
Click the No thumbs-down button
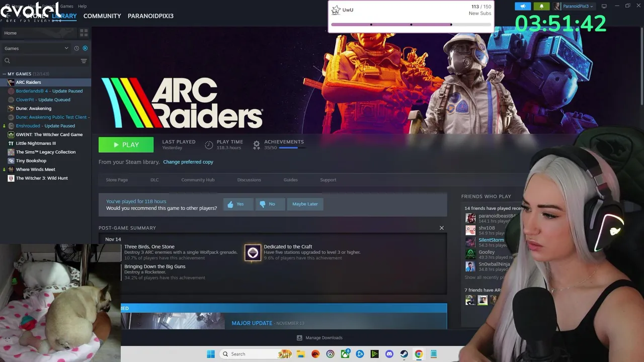270,204
